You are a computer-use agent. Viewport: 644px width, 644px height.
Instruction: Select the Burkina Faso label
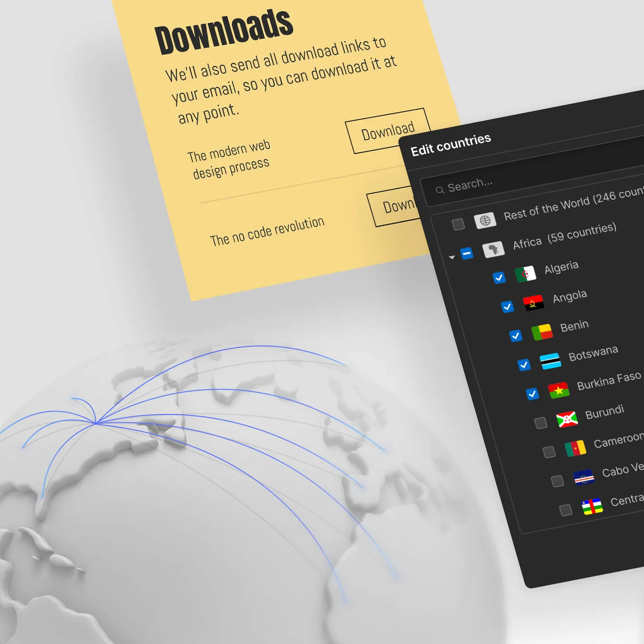click(x=609, y=381)
